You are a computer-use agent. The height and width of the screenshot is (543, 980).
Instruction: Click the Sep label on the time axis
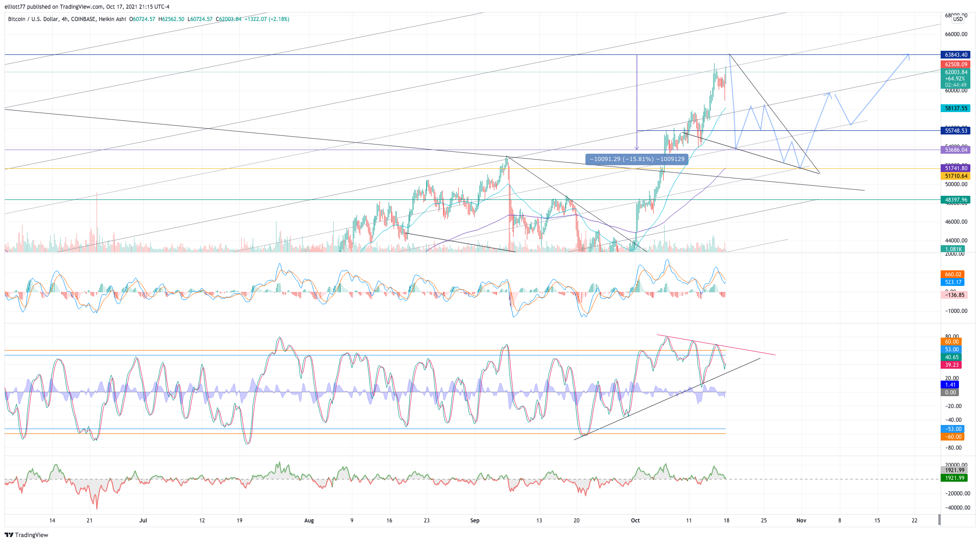475,521
